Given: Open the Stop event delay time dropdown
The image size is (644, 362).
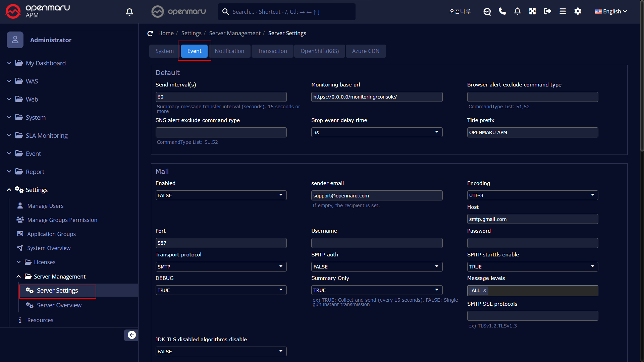Looking at the screenshot, I should 377,132.
